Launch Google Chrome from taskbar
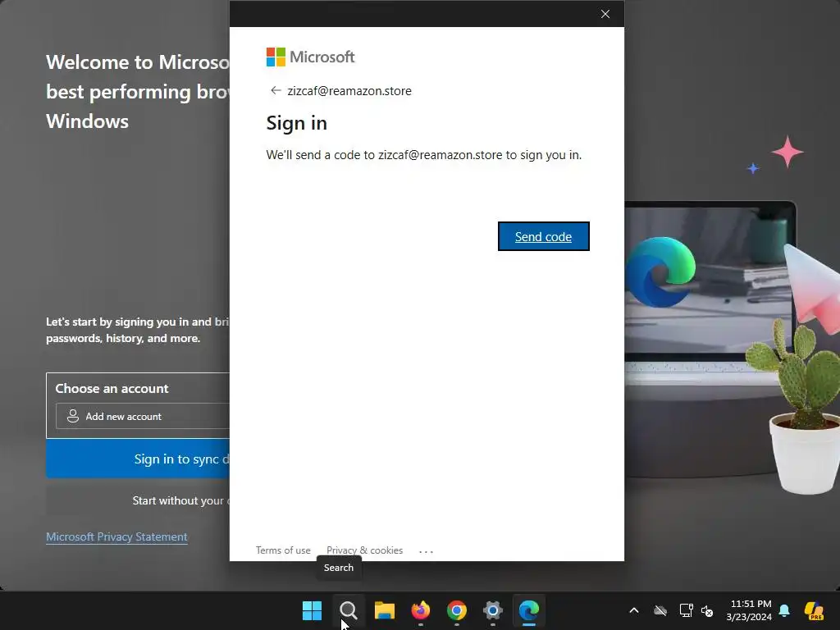Screen dimensions: 840x630 456,610
